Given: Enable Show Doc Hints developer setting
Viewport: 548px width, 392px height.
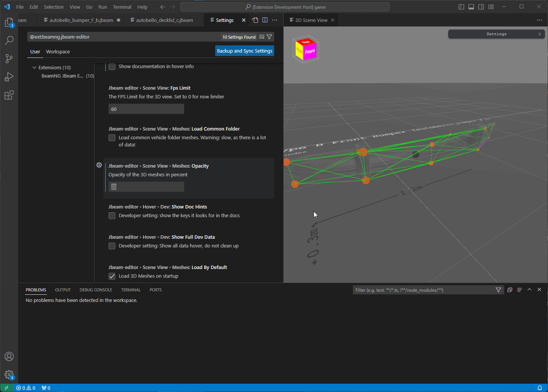Looking at the screenshot, I should (x=112, y=216).
